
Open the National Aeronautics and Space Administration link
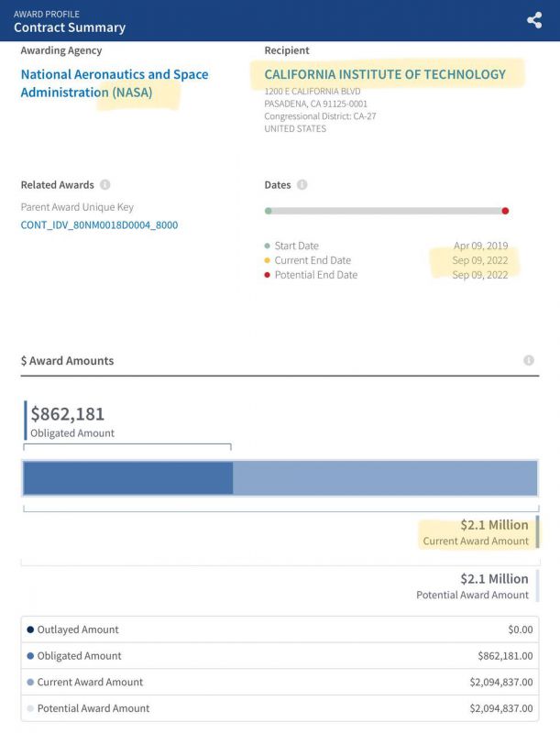[x=114, y=83]
